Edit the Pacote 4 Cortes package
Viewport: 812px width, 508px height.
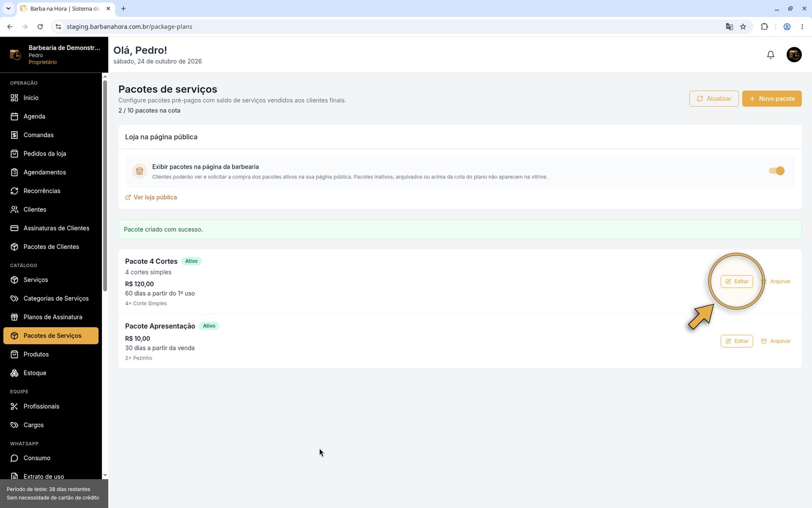pyautogui.click(x=737, y=281)
